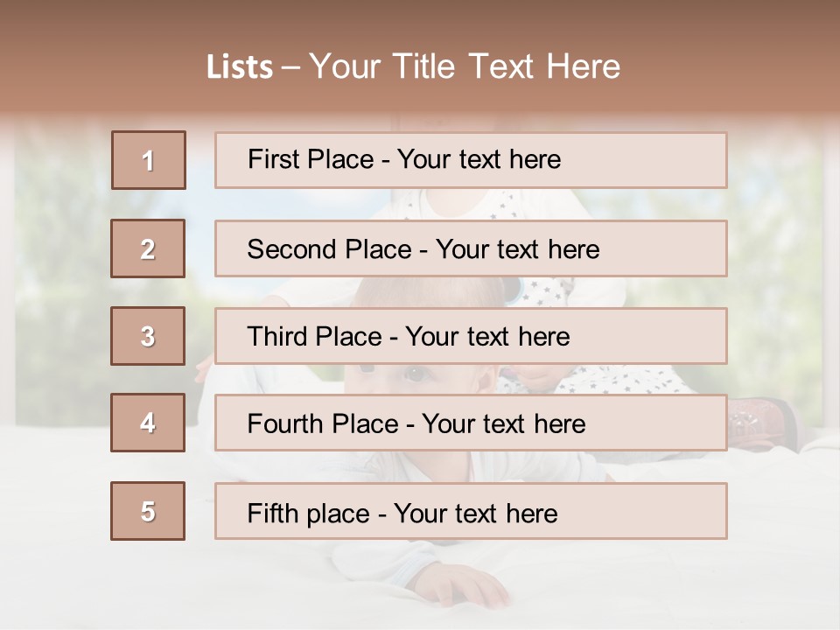Click the number 3 box

pyautogui.click(x=148, y=336)
